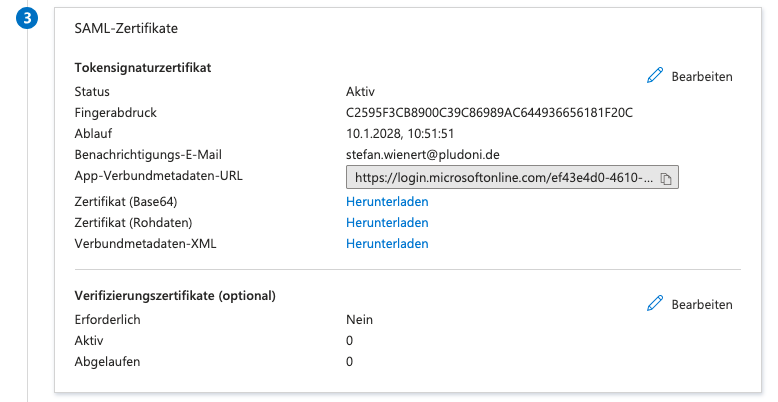Copy the App-Verbundmetadaten-URL to clipboard
This screenshot has height=402, width=778.
coord(667,178)
